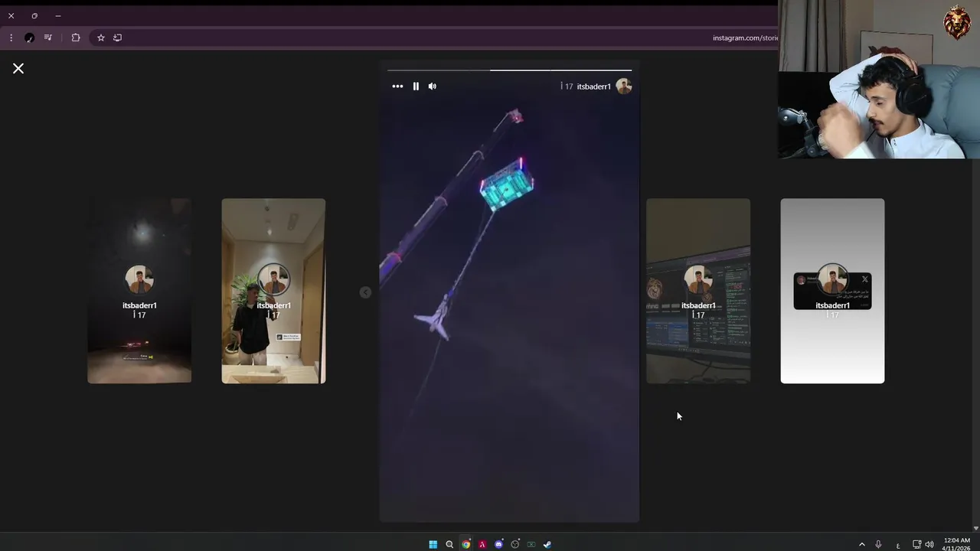This screenshot has height=551, width=980.
Task: Open the system volume tray icon
Action: click(x=929, y=544)
